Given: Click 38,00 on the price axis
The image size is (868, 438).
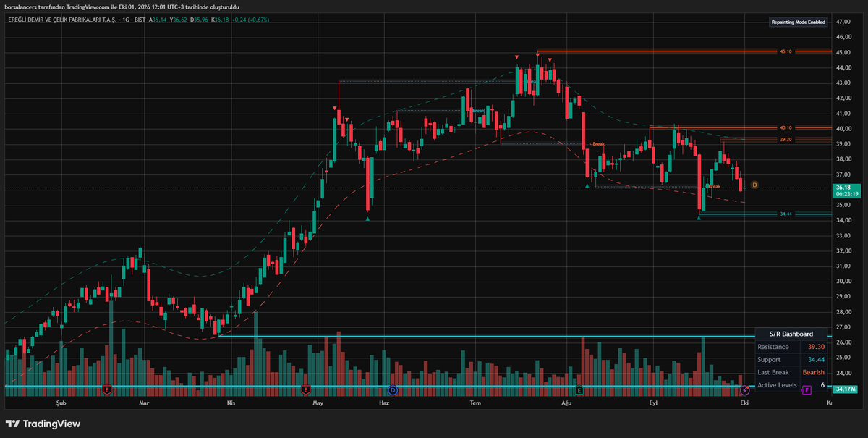Looking at the screenshot, I should point(843,159).
